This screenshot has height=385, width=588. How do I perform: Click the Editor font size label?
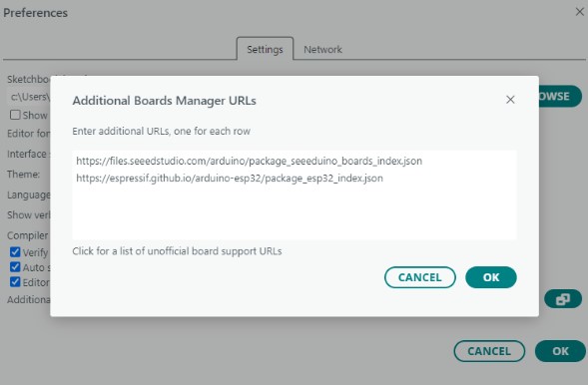pos(29,134)
